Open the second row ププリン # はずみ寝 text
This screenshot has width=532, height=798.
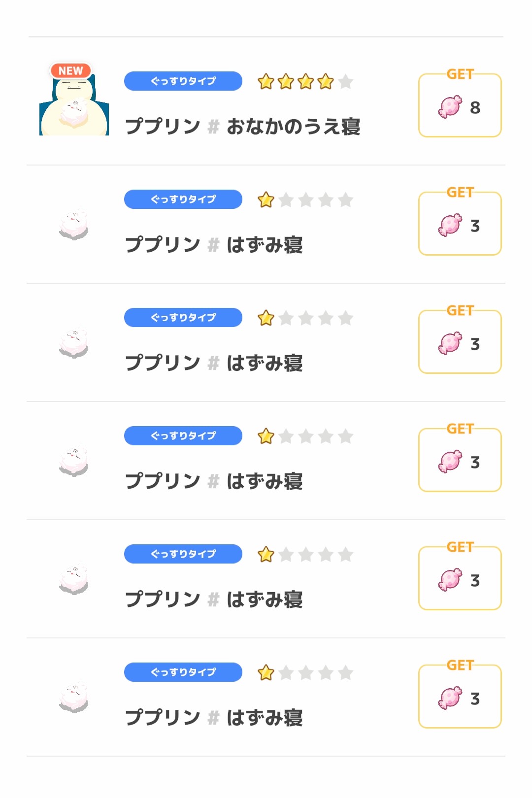tap(214, 245)
